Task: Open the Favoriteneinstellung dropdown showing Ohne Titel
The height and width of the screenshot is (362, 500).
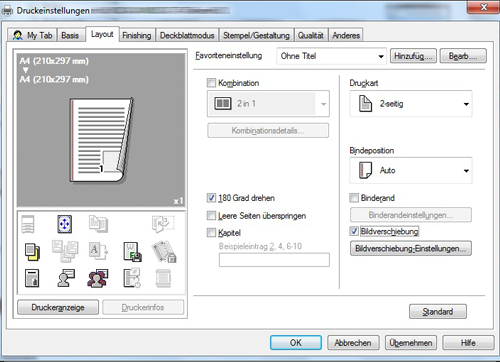Action: point(331,56)
